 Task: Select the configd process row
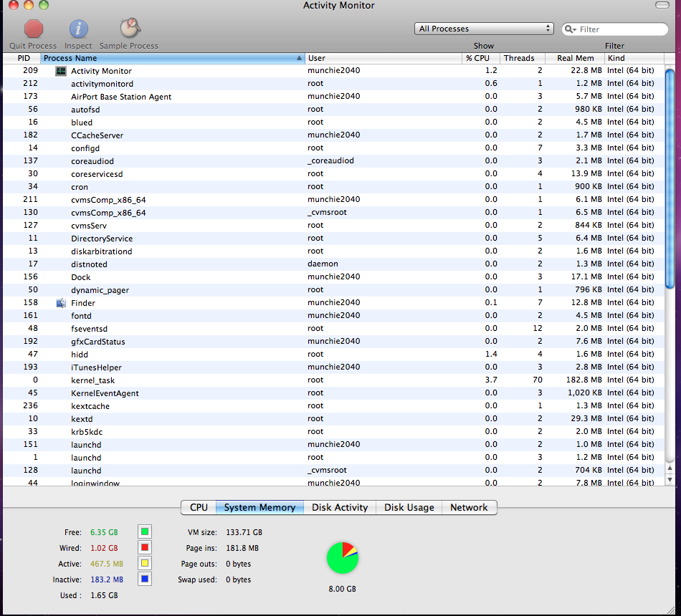(x=333, y=148)
